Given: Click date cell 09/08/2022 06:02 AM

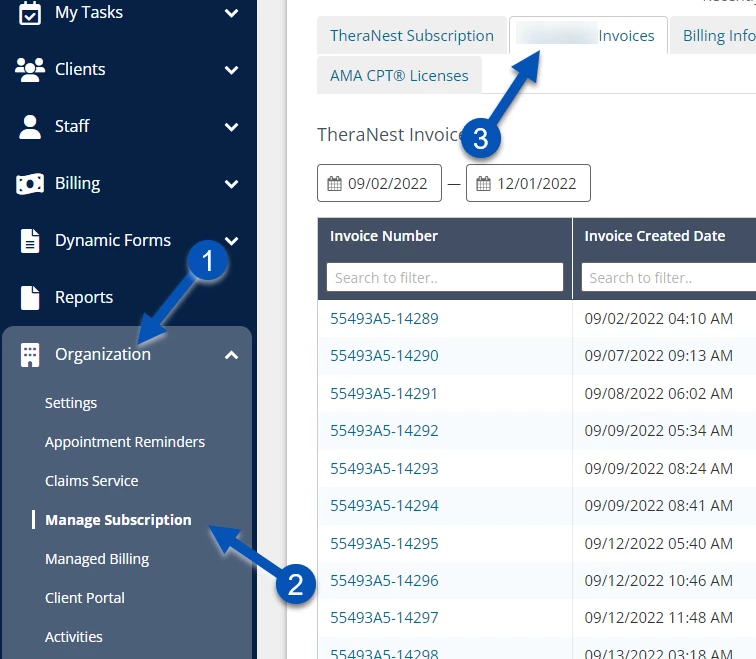Looking at the screenshot, I should (x=659, y=393).
